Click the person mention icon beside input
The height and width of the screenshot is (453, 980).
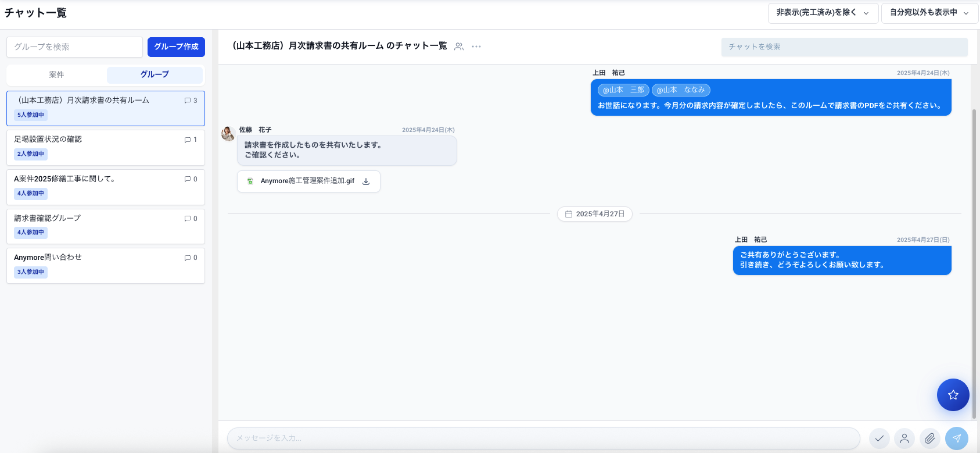click(x=904, y=438)
